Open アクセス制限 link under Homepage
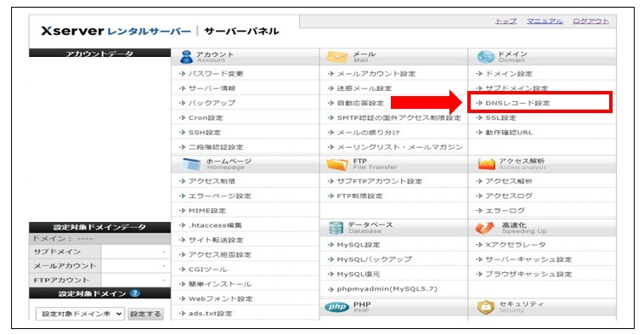Viewport: 644px width, 335px height. pyautogui.click(x=212, y=181)
